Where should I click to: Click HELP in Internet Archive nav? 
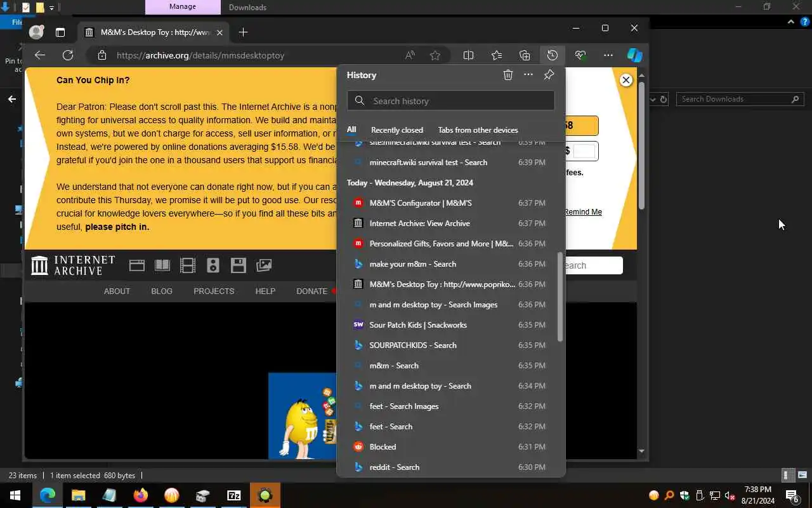(265, 291)
